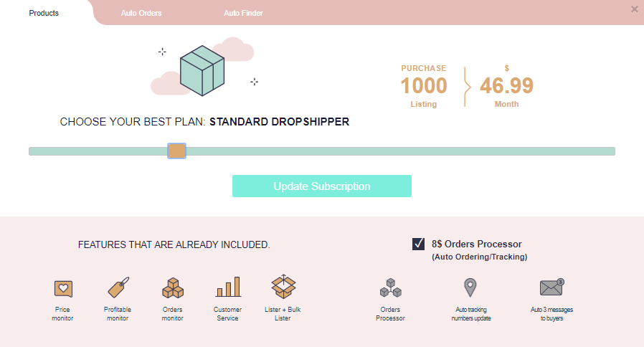Image resolution: width=644 pixels, height=347 pixels.
Task: Click the Lister + Bulk Lister box icon
Action: pos(283,287)
